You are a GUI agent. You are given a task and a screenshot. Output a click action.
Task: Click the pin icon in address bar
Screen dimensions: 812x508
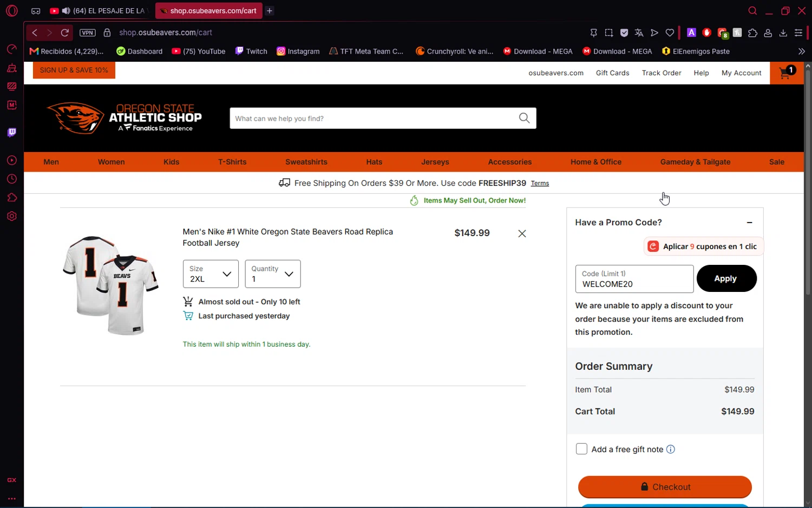[x=594, y=33]
